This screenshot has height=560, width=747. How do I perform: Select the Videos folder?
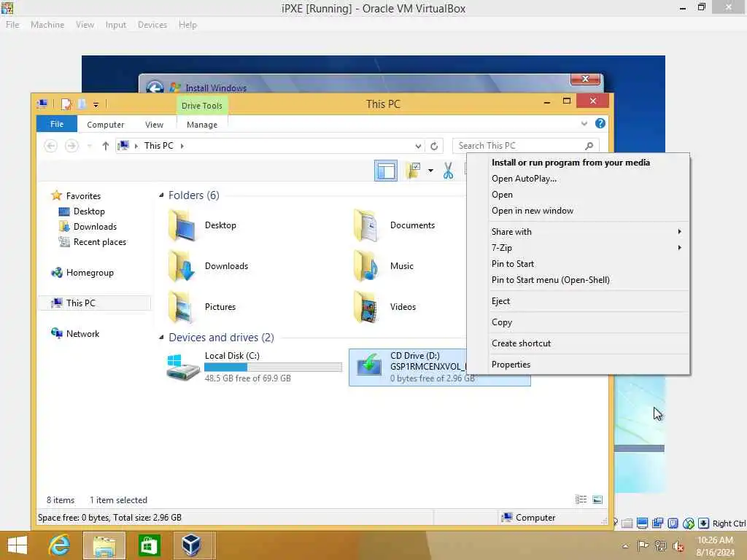[385, 307]
